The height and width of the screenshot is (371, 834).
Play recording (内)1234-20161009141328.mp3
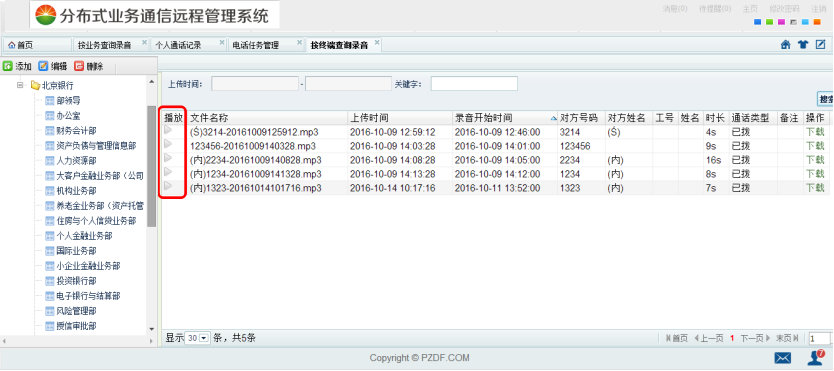pos(168,171)
